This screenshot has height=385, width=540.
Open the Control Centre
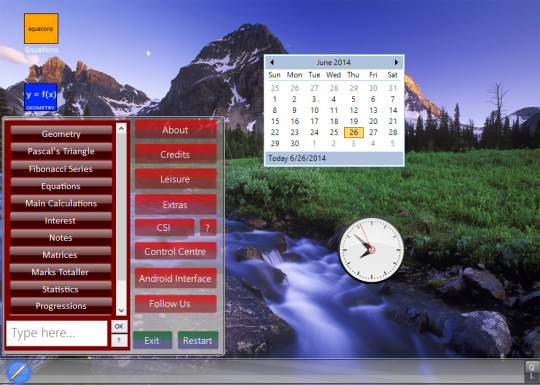pos(175,251)
